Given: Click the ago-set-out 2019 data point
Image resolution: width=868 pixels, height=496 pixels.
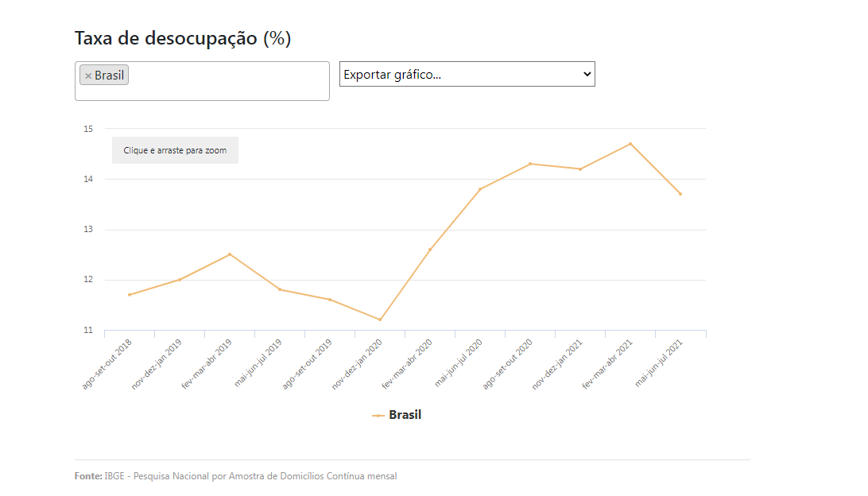Looking at the screenshot, I should click(330, 300).
